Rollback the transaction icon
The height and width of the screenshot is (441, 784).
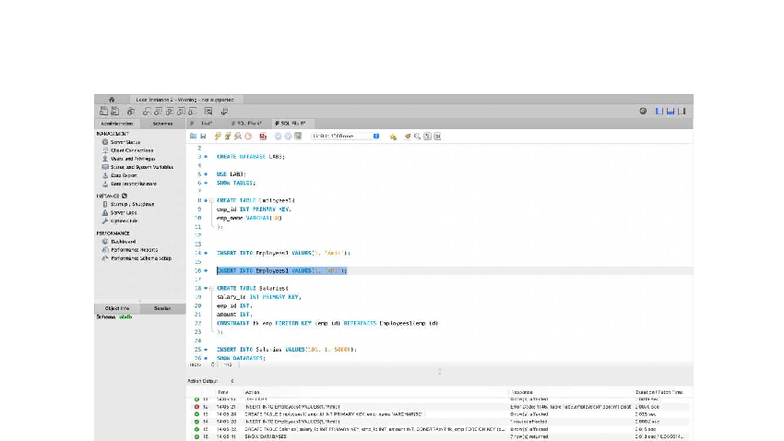(288, 136)
